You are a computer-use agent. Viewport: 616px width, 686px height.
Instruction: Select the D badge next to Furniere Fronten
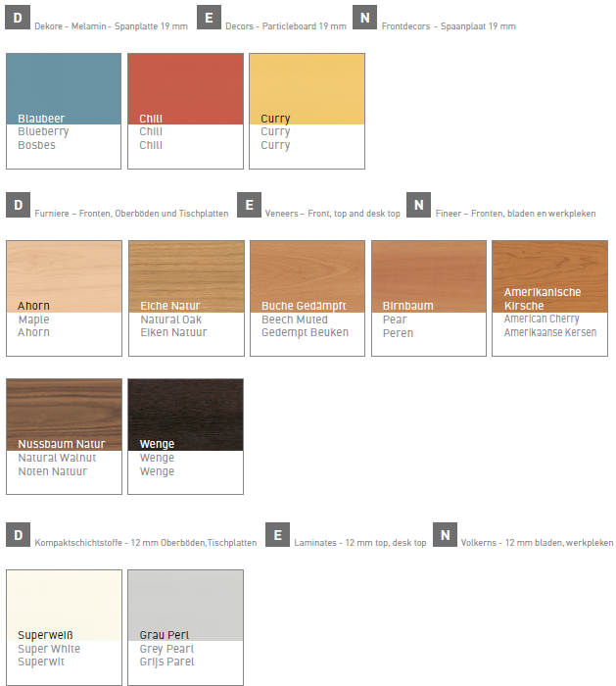[x=18, y=206]
